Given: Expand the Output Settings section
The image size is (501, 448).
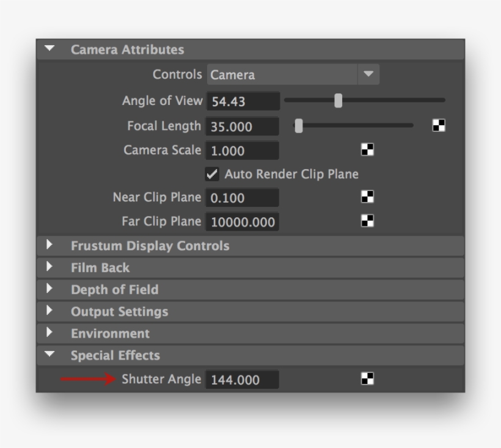Looking at the screenshot, I should tap(50, 311).
